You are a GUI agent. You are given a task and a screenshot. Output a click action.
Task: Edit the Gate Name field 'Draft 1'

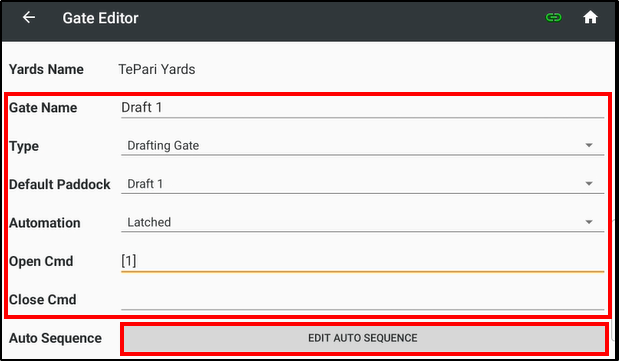[x=362, y=108]
